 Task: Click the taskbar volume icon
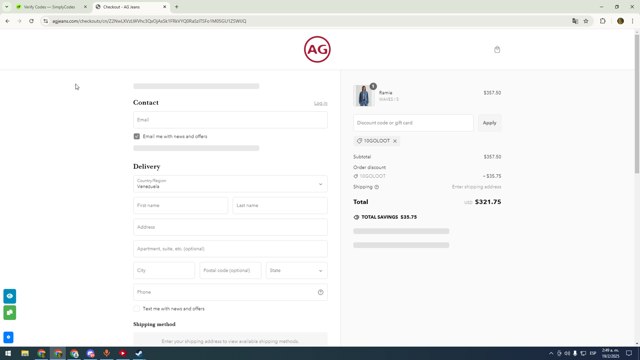pyautogui.click(x=567, y=353)
